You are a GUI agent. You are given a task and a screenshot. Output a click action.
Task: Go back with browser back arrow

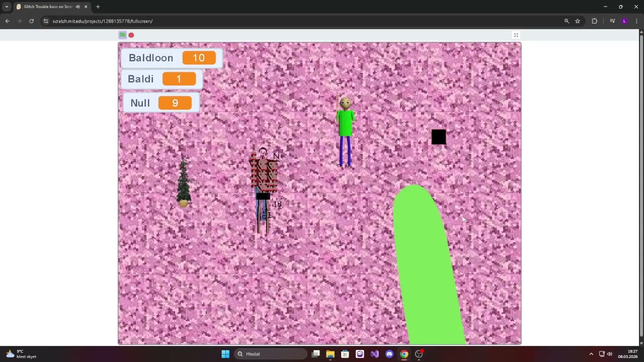click(7, 21)
